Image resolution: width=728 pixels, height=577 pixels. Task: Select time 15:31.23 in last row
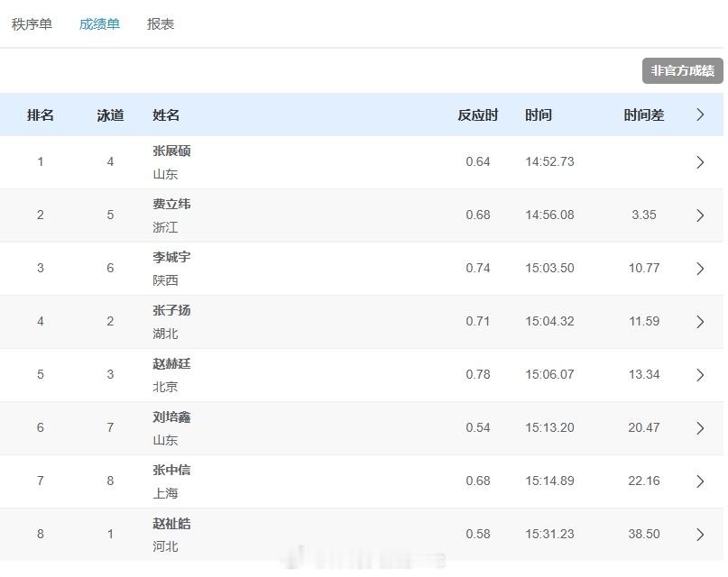tap(549, 534)
